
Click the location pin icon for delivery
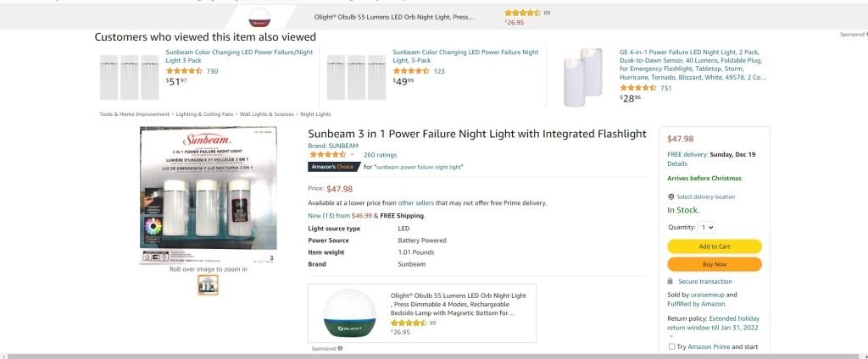670,196
